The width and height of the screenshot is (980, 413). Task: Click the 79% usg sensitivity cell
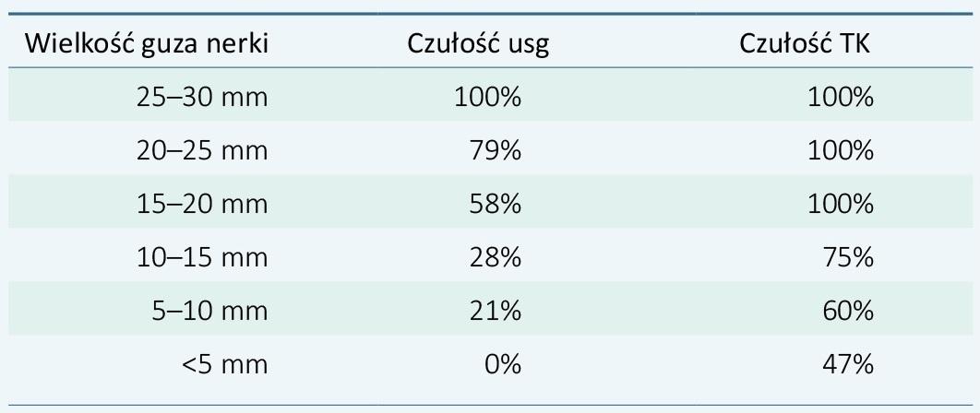point(495,150)
